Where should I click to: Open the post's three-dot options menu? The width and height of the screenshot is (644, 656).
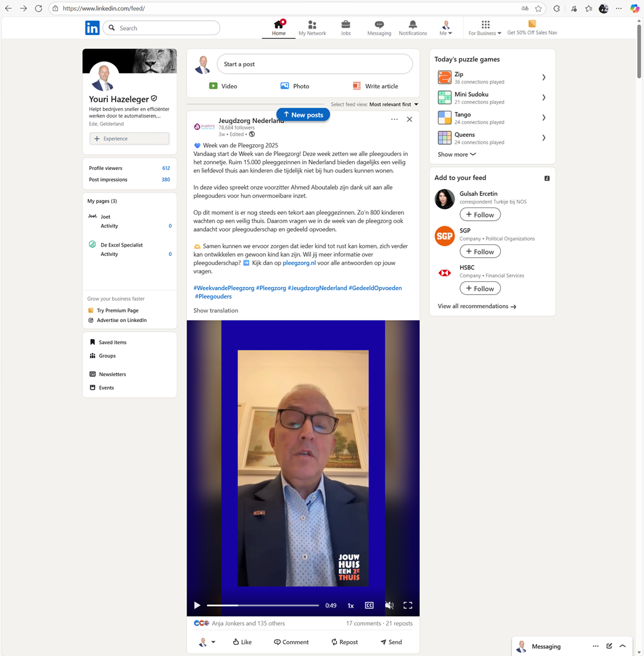pyautogui.click(x=394, y=119)
